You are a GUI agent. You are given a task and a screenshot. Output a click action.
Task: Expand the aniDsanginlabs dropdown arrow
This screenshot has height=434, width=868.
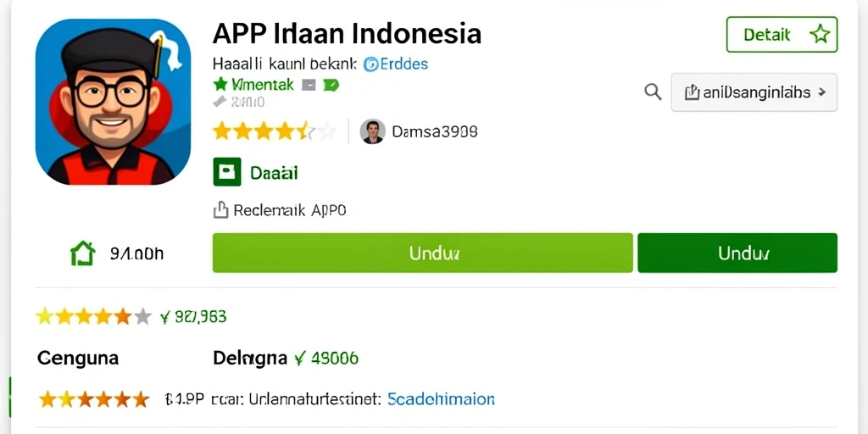tap(822, 92)
